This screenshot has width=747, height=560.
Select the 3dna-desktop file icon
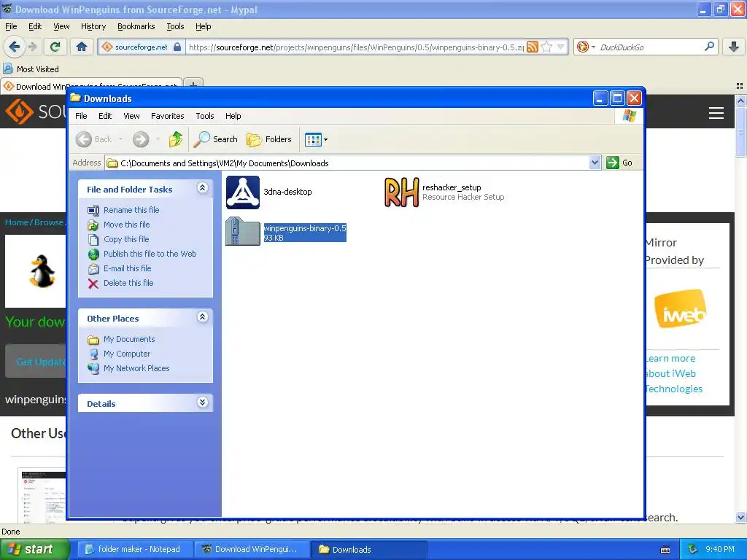click(x=242, y=192)
